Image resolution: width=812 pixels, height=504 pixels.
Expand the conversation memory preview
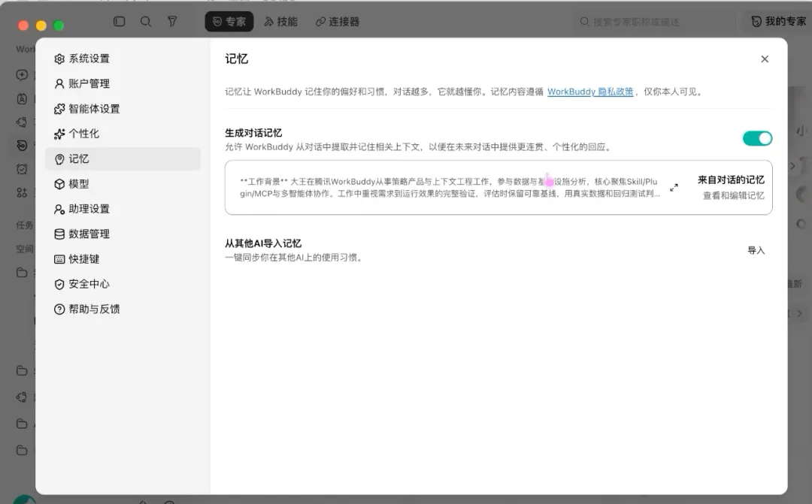tap(674, 187)
